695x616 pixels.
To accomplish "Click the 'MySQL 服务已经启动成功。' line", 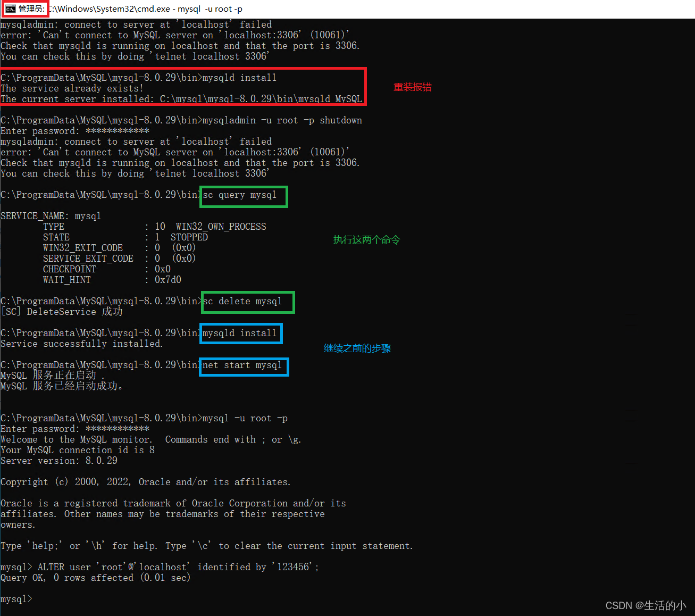I will tap(62, 386).
